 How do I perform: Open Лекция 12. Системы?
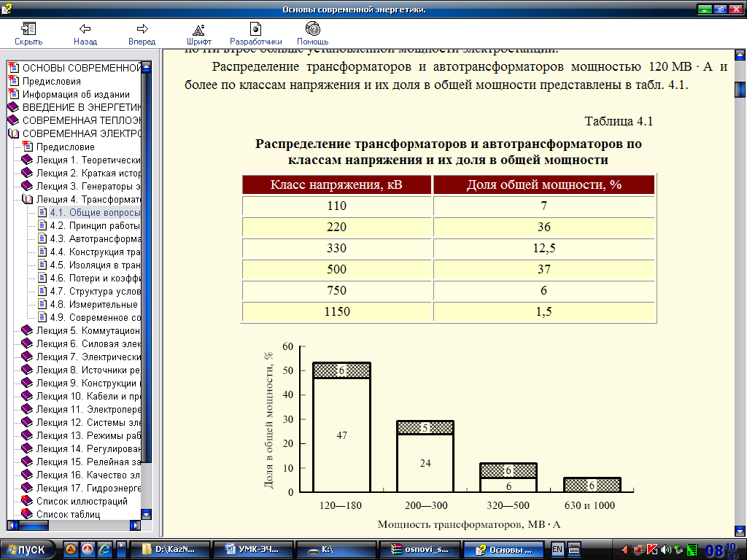pyautogui.click(x=88, y=422)
